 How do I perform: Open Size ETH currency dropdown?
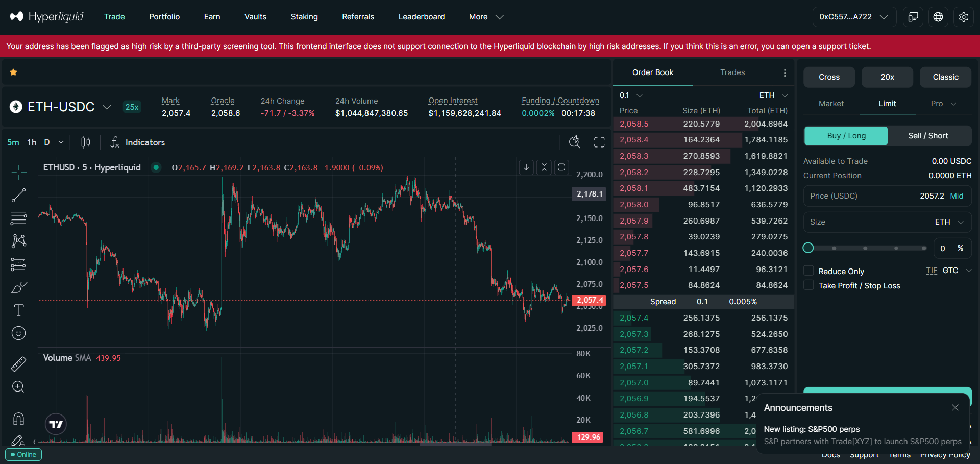click(949, 222)
